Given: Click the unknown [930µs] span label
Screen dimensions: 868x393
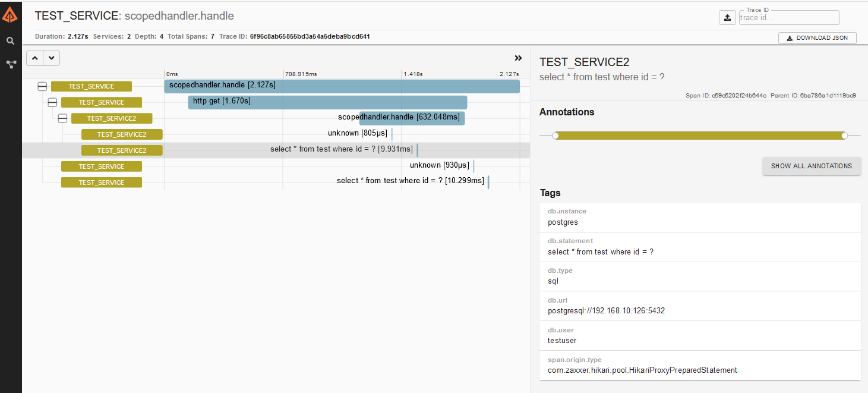Looking at the screenshot, I should coord(440,165).
